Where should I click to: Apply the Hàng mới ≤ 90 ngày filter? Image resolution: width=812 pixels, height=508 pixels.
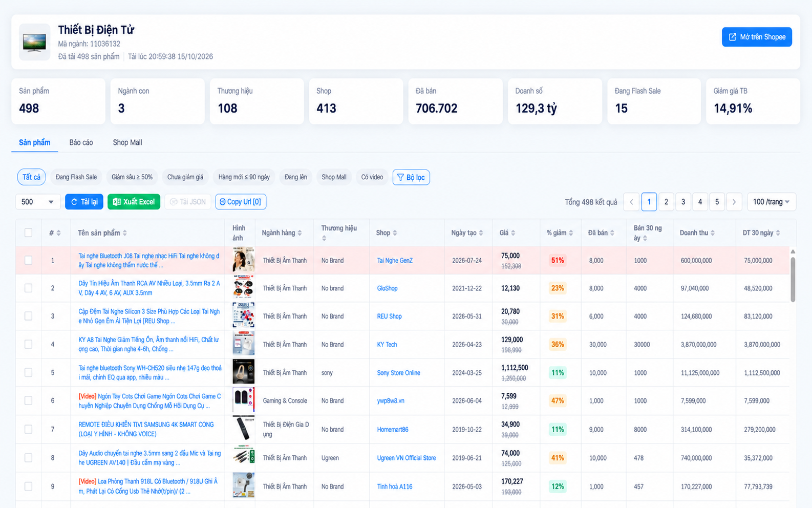(x=244, y=177)
